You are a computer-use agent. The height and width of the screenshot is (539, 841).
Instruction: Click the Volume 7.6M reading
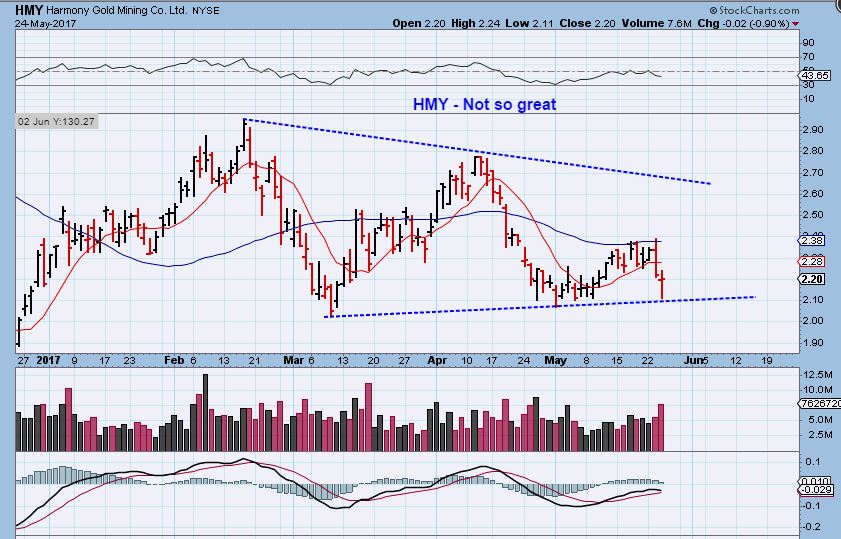[x=656, y=23]
